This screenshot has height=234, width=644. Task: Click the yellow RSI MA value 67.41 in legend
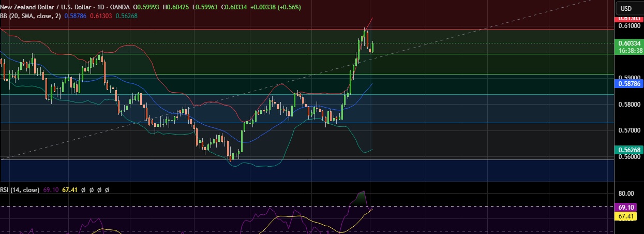(69, 190)
